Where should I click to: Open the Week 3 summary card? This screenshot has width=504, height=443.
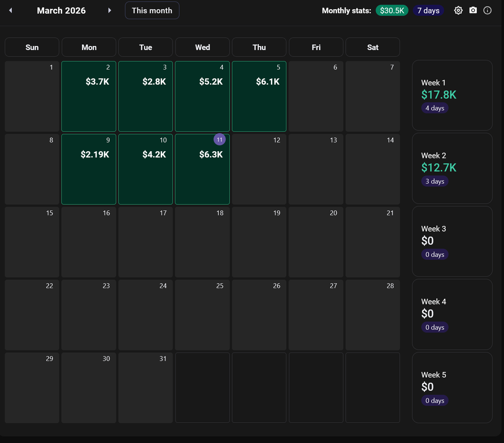coord(452,241)
